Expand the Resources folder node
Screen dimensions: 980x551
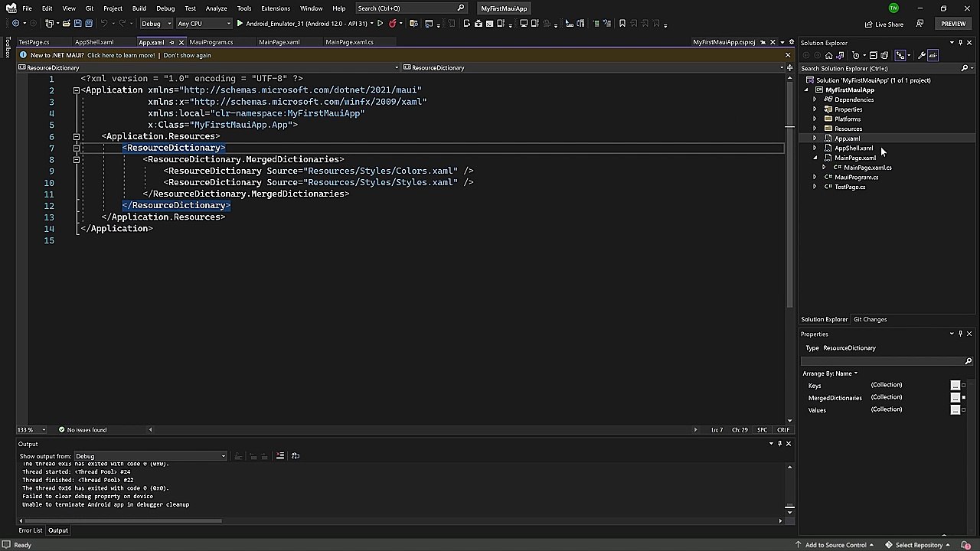[x=815, y=129]
